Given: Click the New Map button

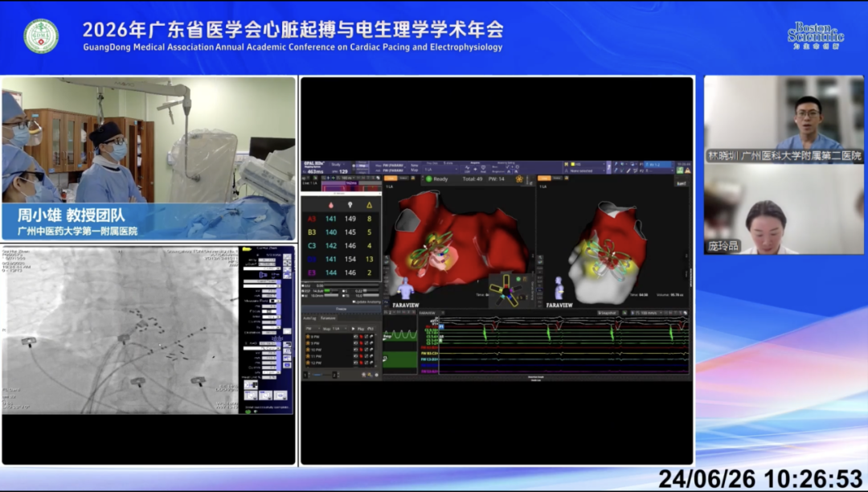Looking at the screenshot, I should pyautogui.click(x=414, y=167).
